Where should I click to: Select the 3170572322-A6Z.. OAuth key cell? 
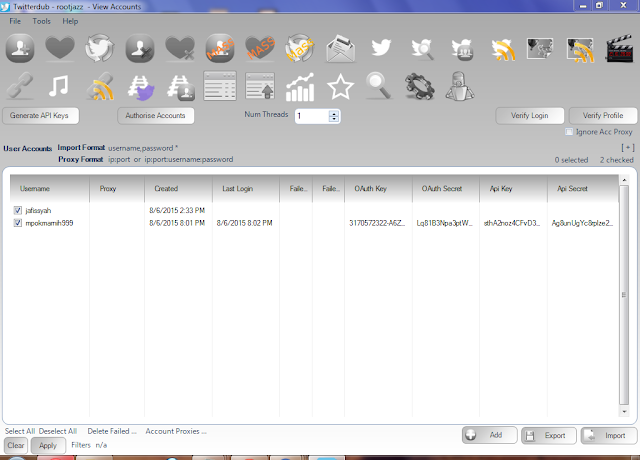point(377,223)
